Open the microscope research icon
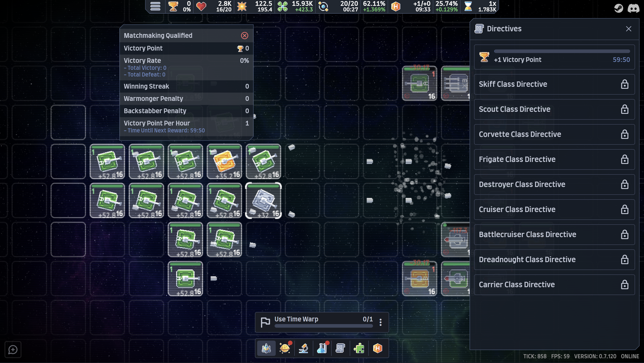The width and height of the screenshot is (644, 363). 303,348
